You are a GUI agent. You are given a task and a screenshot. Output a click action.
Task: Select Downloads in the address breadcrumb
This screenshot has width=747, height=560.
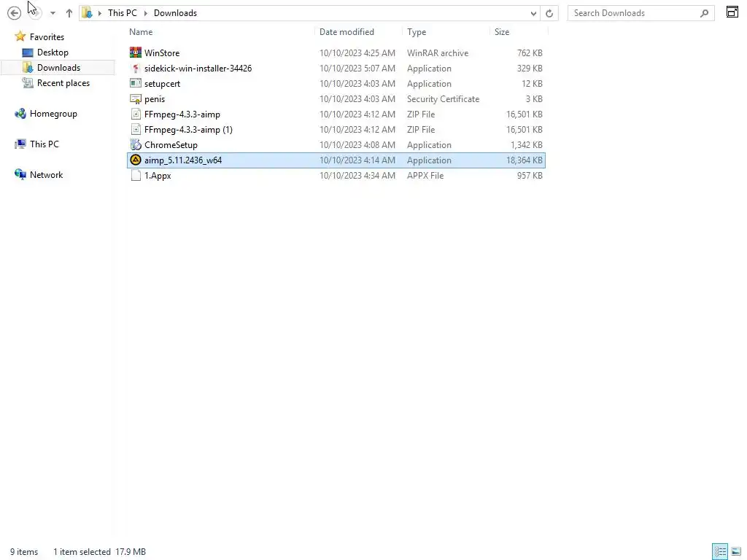pyautogui.click(x=175, y=13)
